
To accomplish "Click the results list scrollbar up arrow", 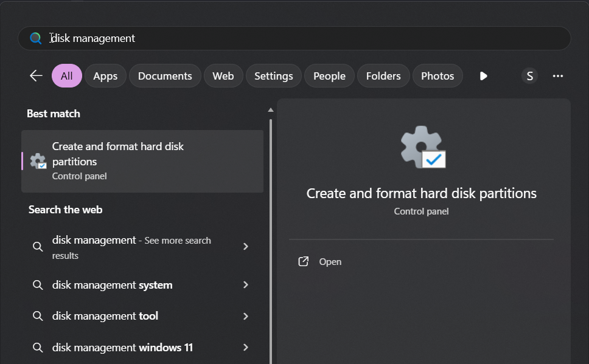I will (x=270, y=110).
